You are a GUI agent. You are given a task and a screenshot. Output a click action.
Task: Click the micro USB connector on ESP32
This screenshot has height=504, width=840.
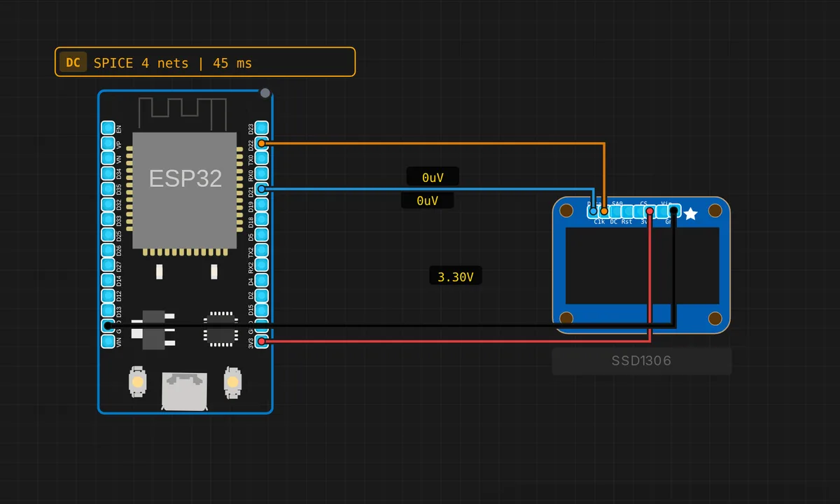pos(185,391)
